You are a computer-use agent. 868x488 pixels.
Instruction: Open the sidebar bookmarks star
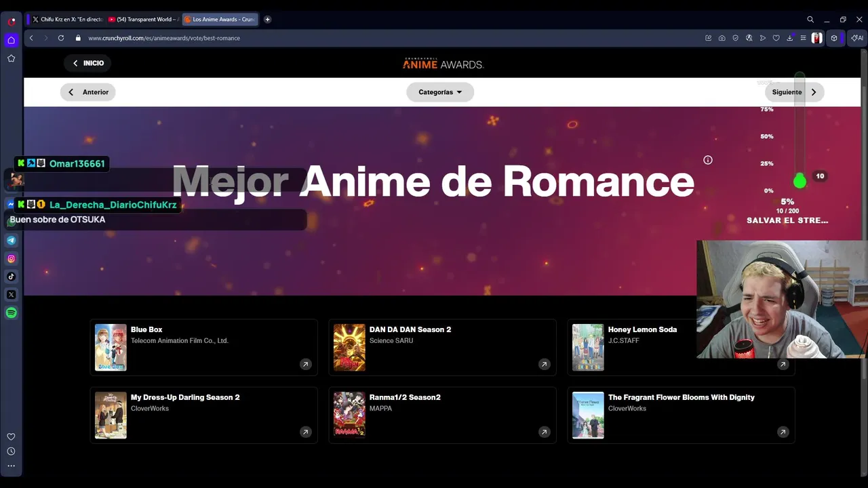point(12,58)
